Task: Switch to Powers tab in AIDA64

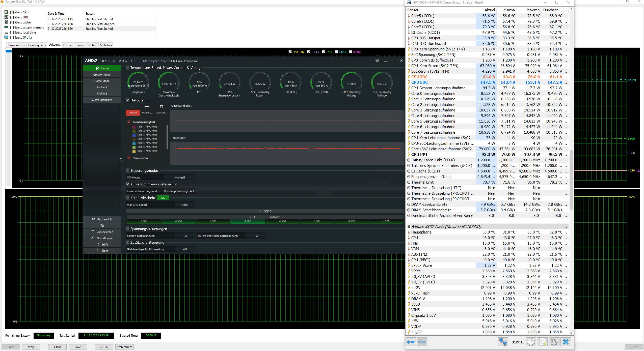Action: click(x=67, y=45)
